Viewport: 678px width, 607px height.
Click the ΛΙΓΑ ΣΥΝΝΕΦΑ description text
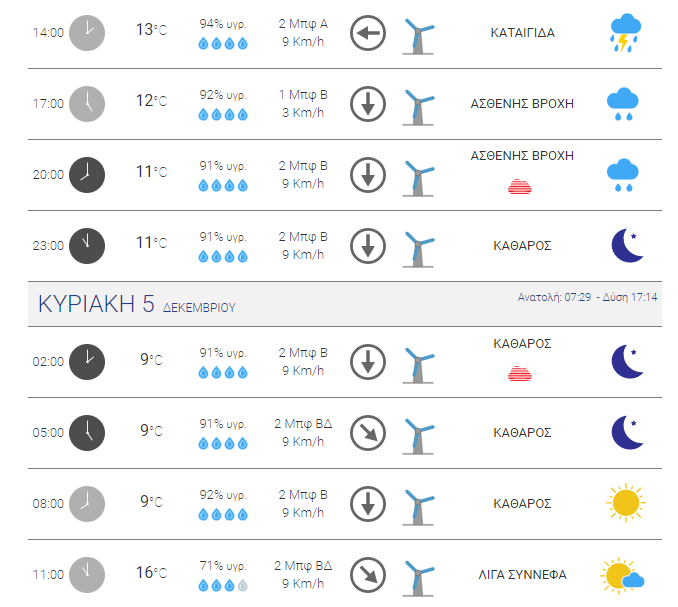point(522,575)
